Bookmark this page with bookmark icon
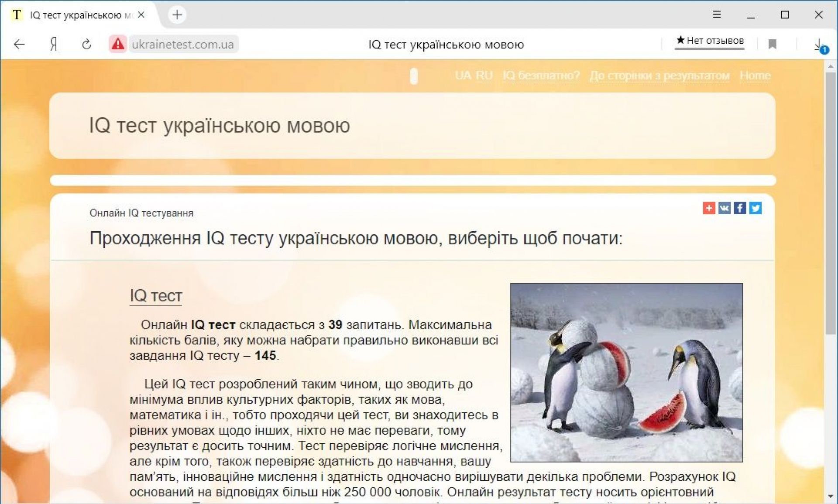This screenshot has width=838, height=504. pyautogui.click(x=772, y=44)
